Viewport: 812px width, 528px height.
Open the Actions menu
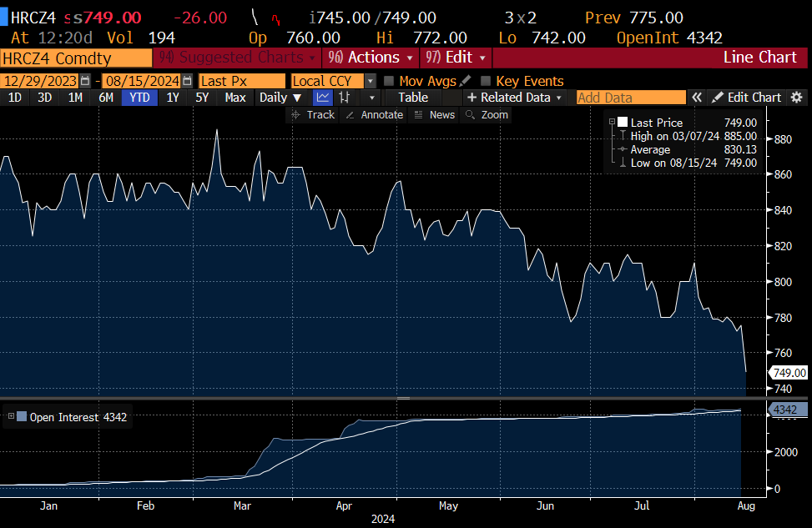[x=371, y=58]
